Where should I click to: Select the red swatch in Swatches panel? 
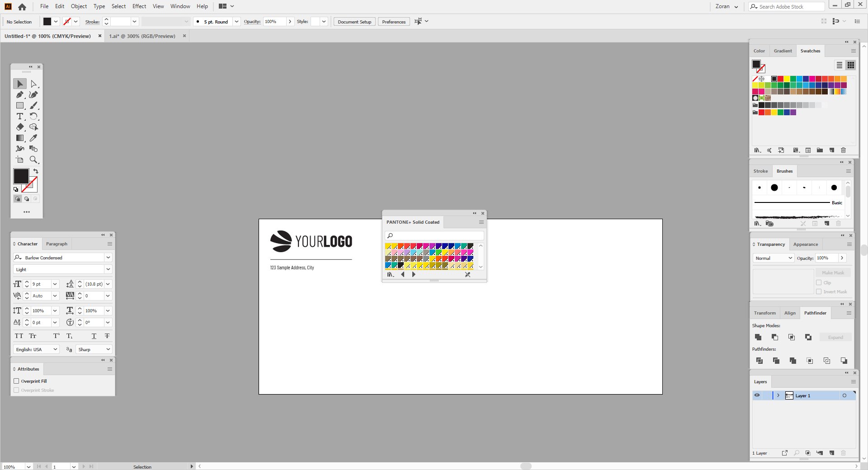click(x=780, y=79)
